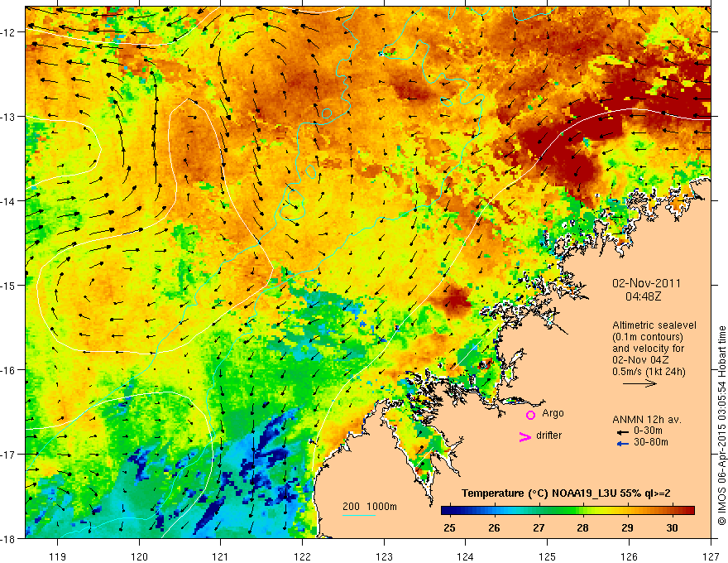
Task: Click the 'drifter' legend label
Action: click(x=548, y=435)
